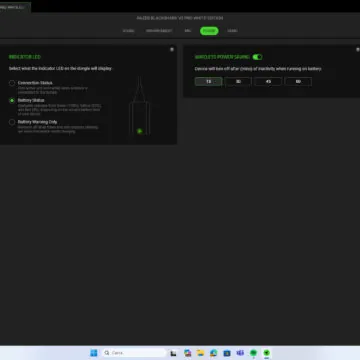This screenshot has width=360, height=360.
Task: Set power saving timeout to 45 minutes
Action: [268, 82]
